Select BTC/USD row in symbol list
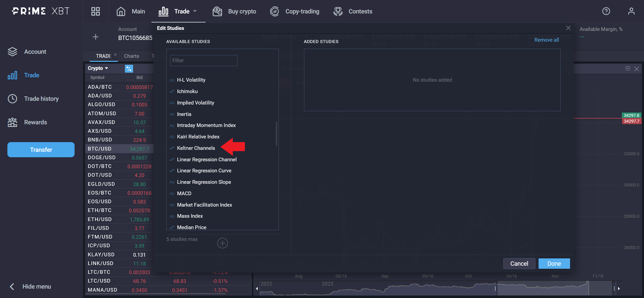The image size is (644, 298). point(119,149)
